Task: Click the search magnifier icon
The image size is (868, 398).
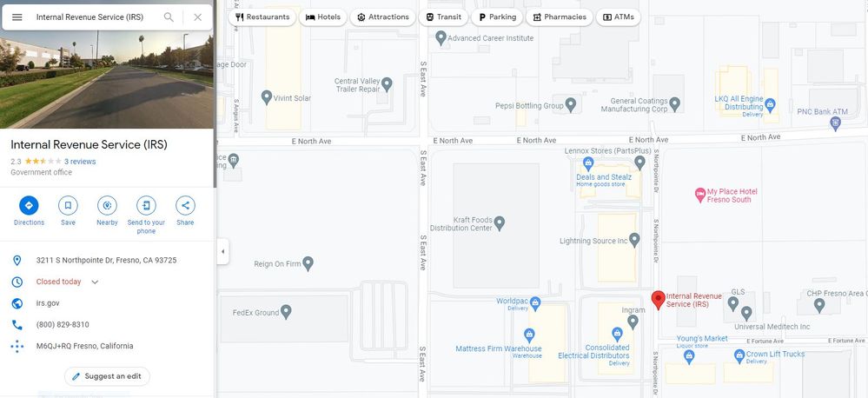Action: 169,17
